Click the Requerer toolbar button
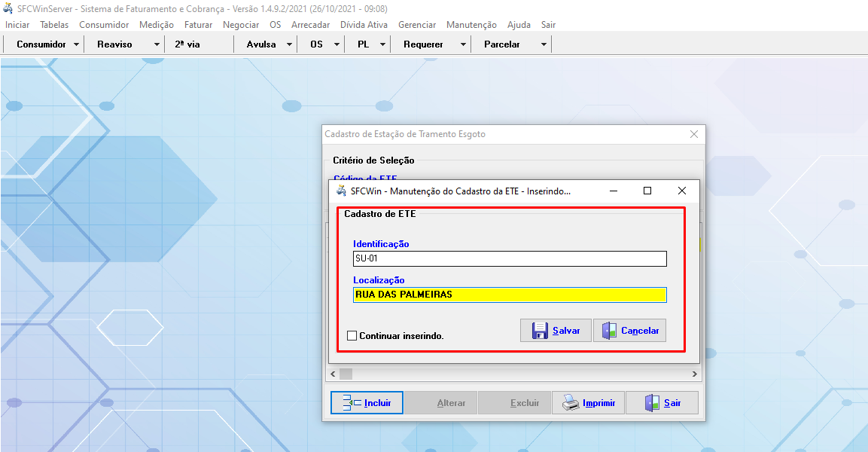Viewport: 868px width, 452px height. tap(423, 44)
